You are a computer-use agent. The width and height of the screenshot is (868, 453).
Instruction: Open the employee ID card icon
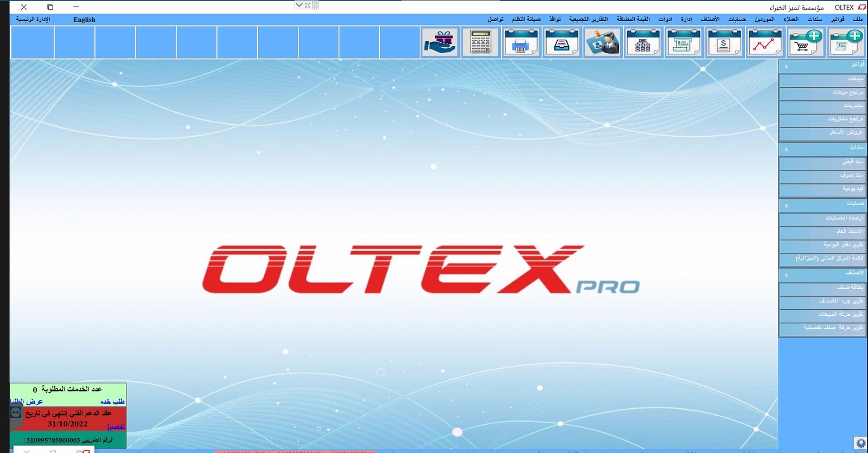tap(602, 42)
